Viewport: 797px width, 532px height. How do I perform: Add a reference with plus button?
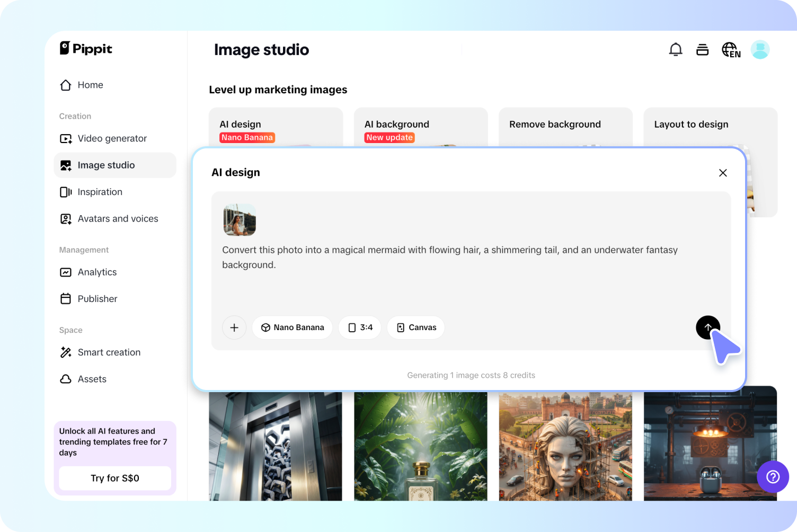(234, 327)
